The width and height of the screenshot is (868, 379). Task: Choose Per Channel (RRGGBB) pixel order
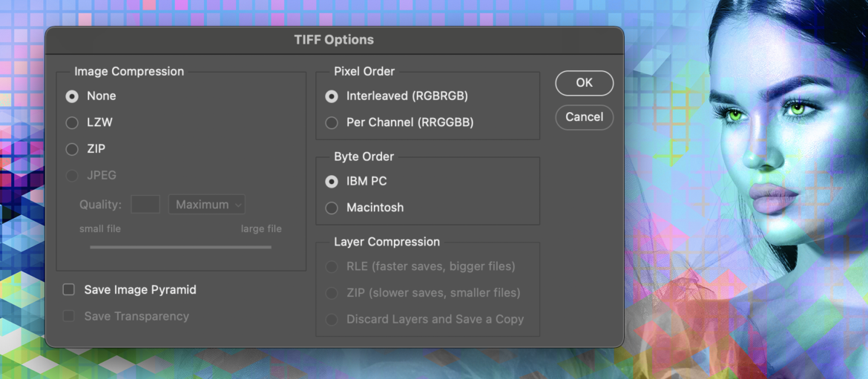[x=332, y=123]
